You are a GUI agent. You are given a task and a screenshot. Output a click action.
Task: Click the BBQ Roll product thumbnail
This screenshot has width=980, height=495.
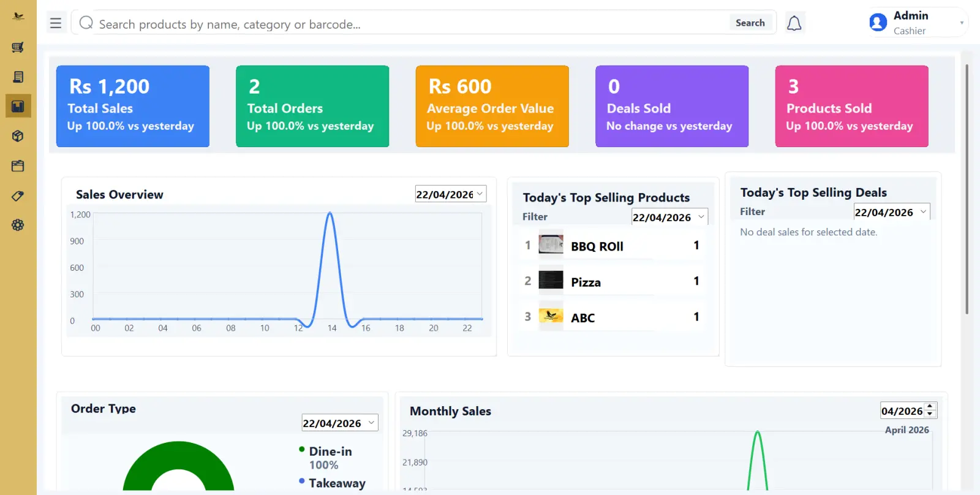coord(551,245)
